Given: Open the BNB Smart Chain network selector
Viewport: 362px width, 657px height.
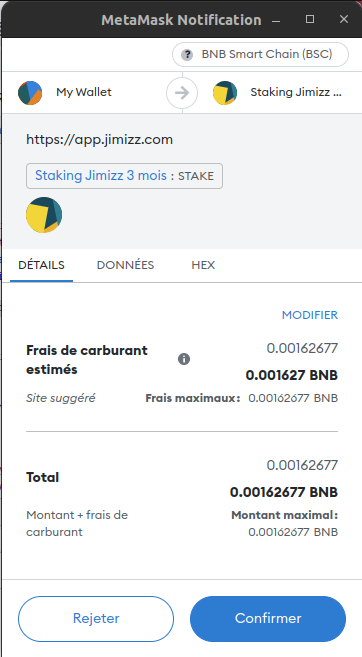Looking at the screenshot, I should pyautogui.click(x=260, y=54).
